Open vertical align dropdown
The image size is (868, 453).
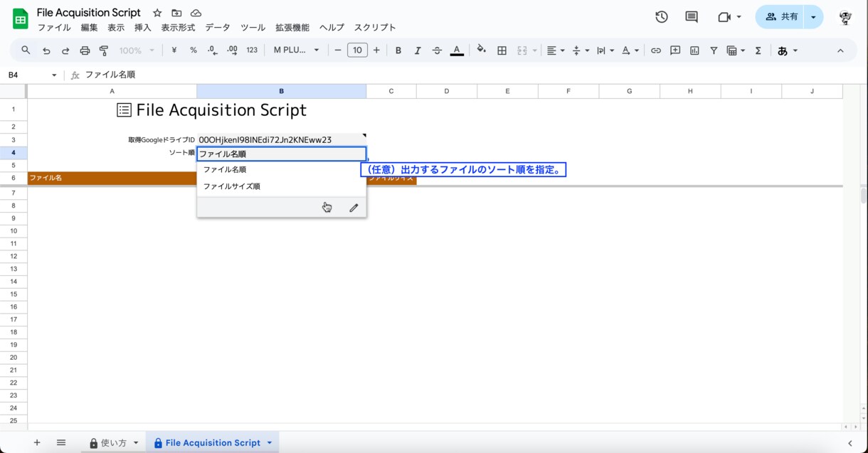point(581,50)
